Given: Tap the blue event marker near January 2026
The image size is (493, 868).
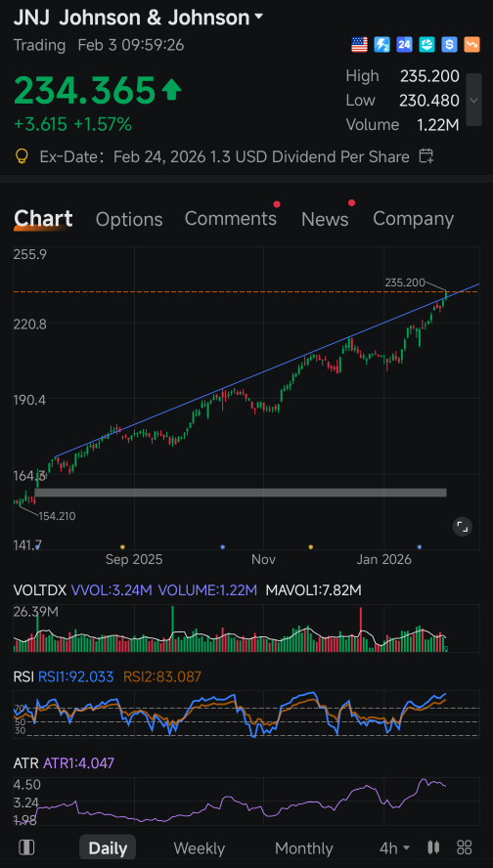Looking at the screenshot, I should point(420,546).
